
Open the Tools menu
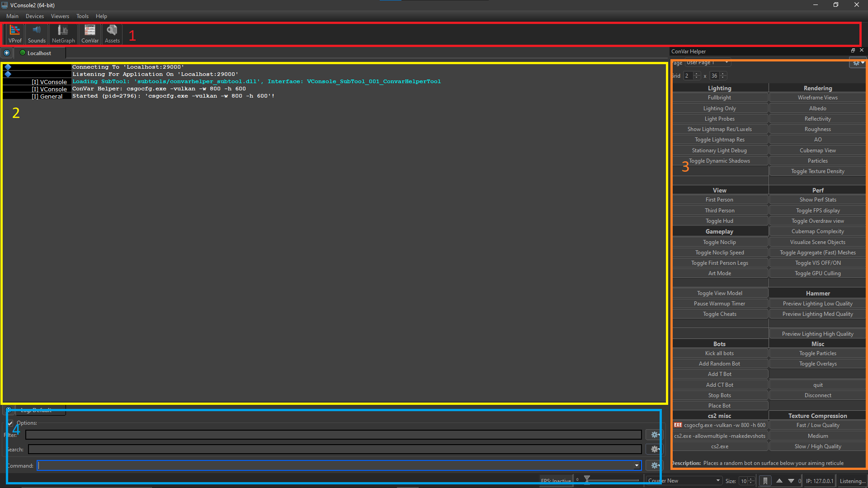82,16
